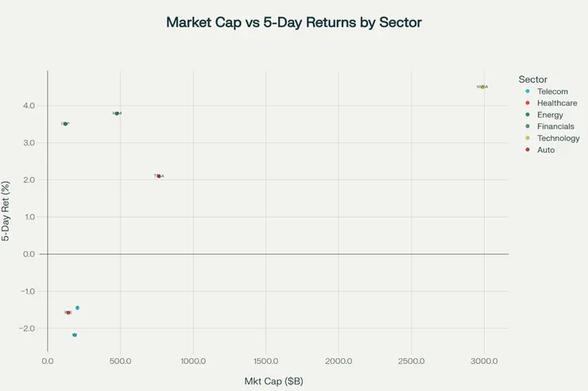Screen dimensions: 588x391
Task: Click the 5-Day Ret (%) axis title
Action: (x=6, y=211)
